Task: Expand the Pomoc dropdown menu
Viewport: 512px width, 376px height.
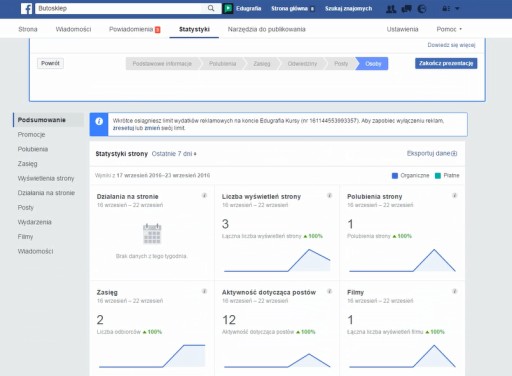Action: (449, 29)
